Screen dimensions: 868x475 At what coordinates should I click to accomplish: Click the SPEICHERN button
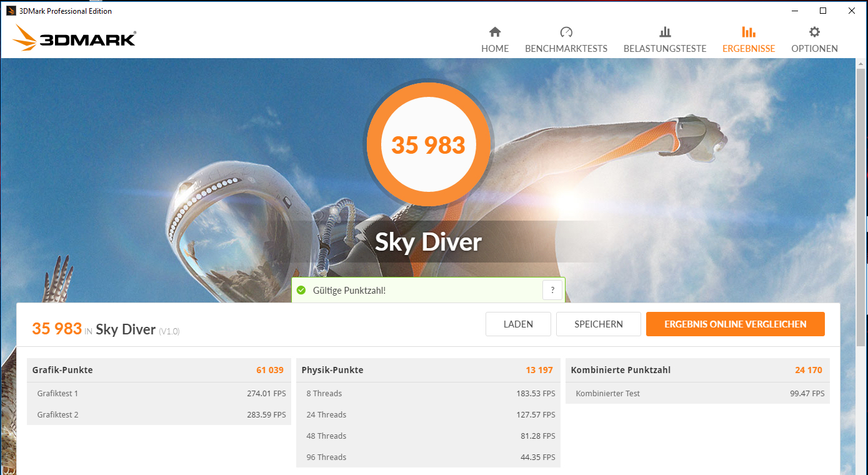599,324
